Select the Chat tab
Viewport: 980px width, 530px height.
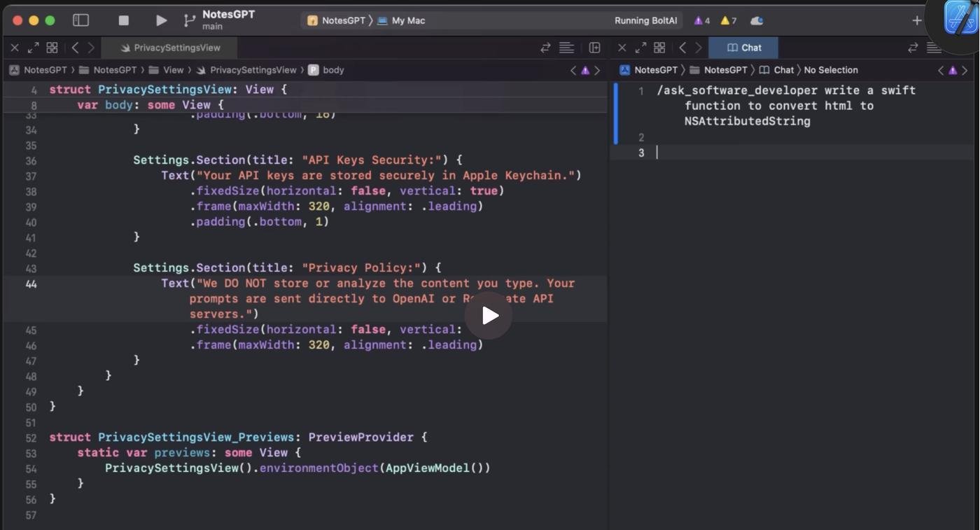[x=743, y=48]
